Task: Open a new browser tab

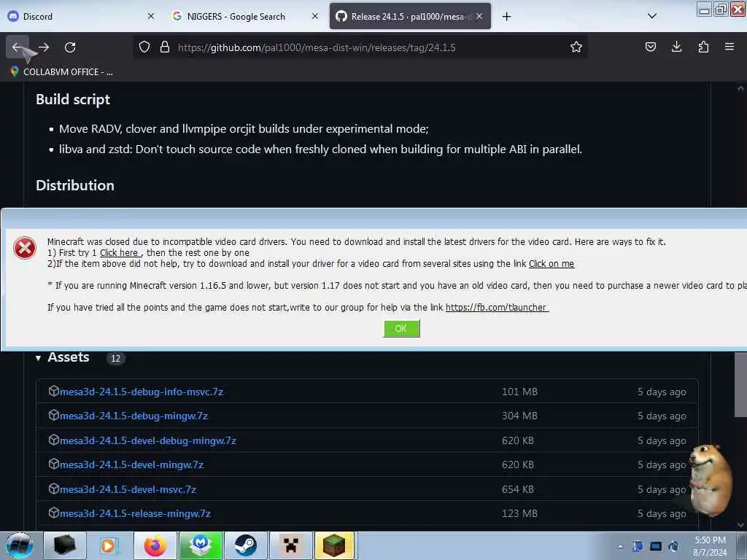Action: (506, 17)
